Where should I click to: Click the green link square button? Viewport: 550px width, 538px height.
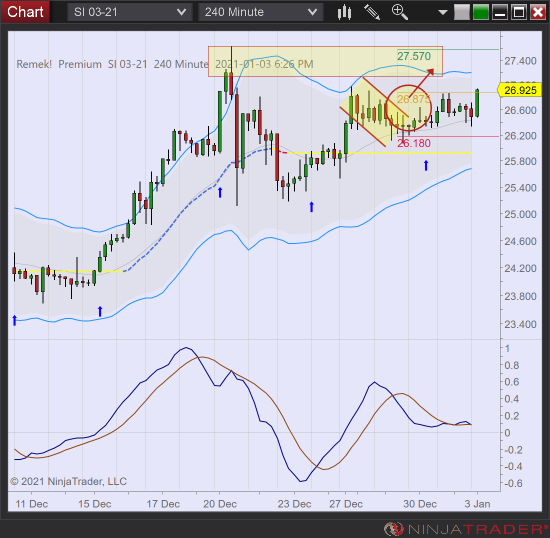pos(481,12)
